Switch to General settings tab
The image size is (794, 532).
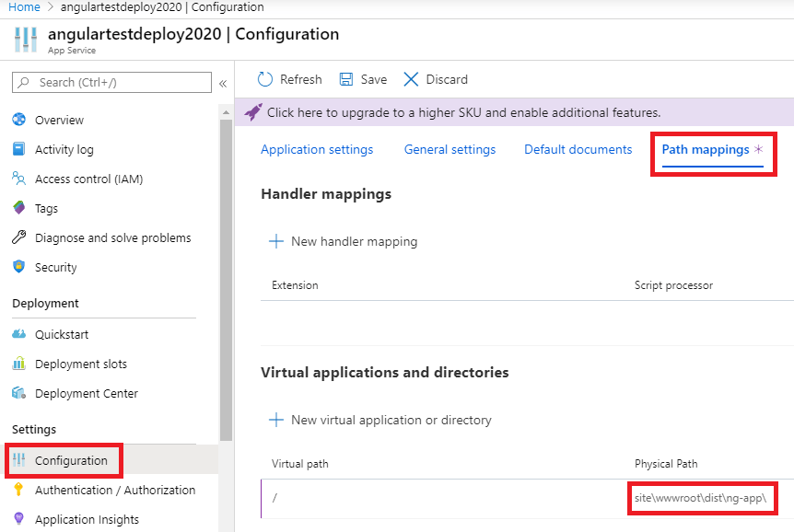coord(450,150)
